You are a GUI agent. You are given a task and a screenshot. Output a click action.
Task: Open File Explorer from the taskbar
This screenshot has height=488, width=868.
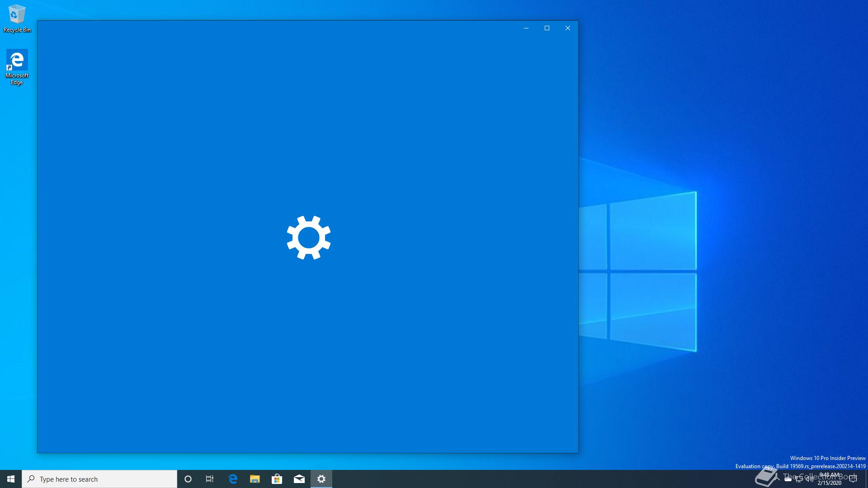click(x=255, y=479)
